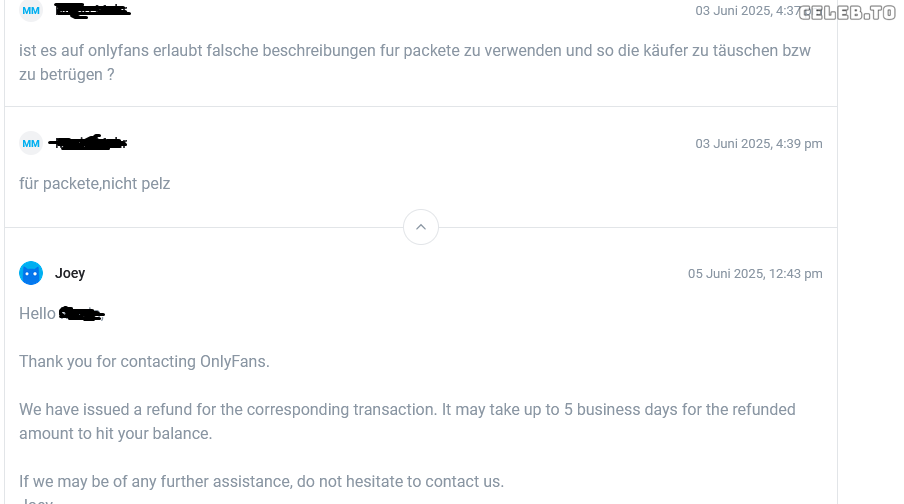Click the MM avatar on the first message
This screenshot has height=504, width=904.
pos(31,10)
